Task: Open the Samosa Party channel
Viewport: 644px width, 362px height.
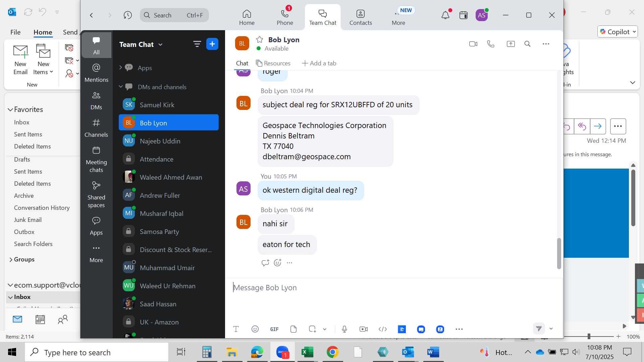Action: tap(169, 232)
